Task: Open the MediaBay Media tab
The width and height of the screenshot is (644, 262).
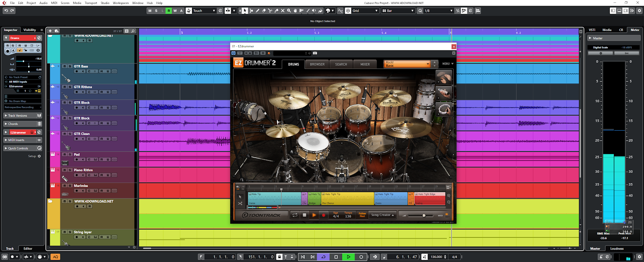Action: [x=607, y=30]
